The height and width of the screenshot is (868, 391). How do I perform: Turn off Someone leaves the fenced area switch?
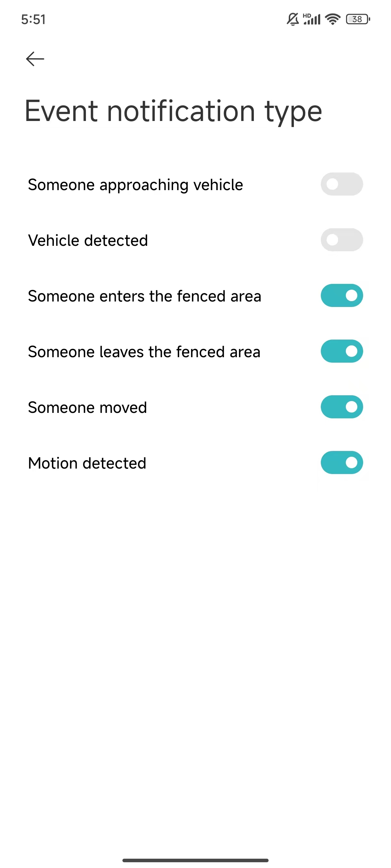341,351
